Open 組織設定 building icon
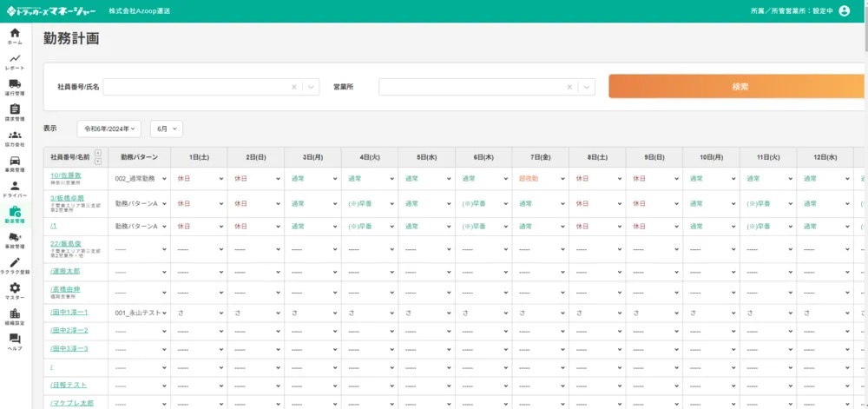 15,313
